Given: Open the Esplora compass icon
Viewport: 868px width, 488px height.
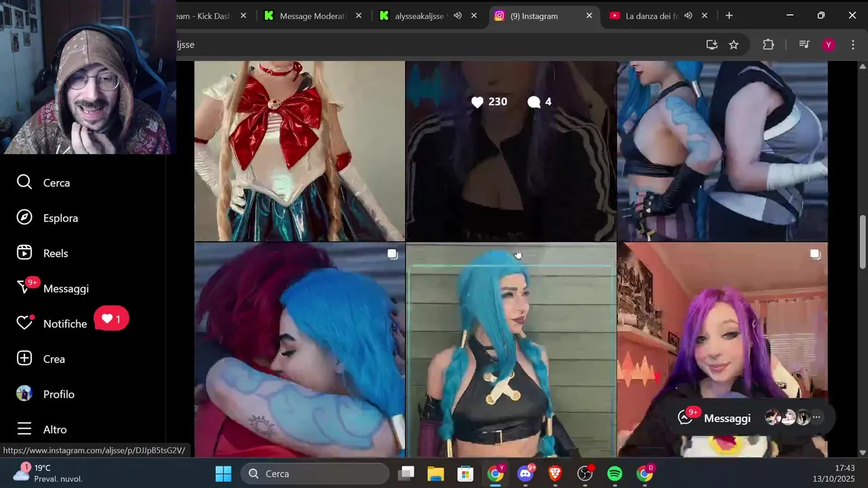Looking at the screenshot, I should click(24, 218).
